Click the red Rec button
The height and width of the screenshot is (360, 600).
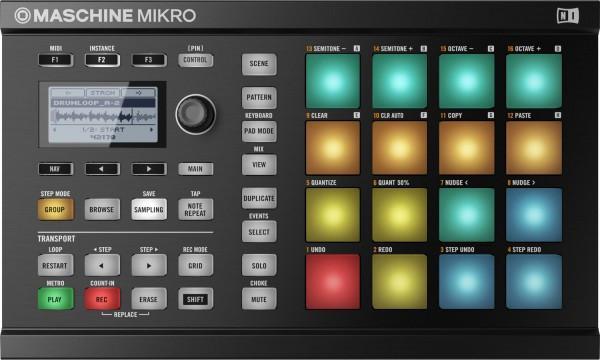[x=102, y=299]
